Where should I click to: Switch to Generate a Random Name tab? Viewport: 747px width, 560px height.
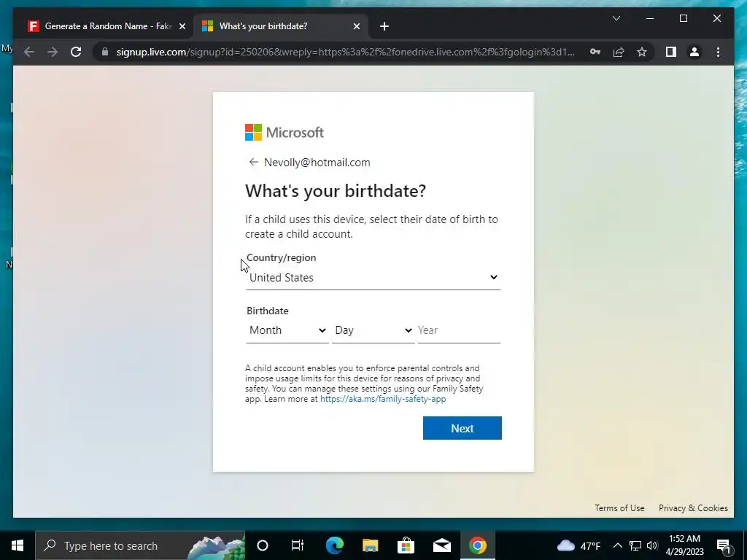point(105,26)
